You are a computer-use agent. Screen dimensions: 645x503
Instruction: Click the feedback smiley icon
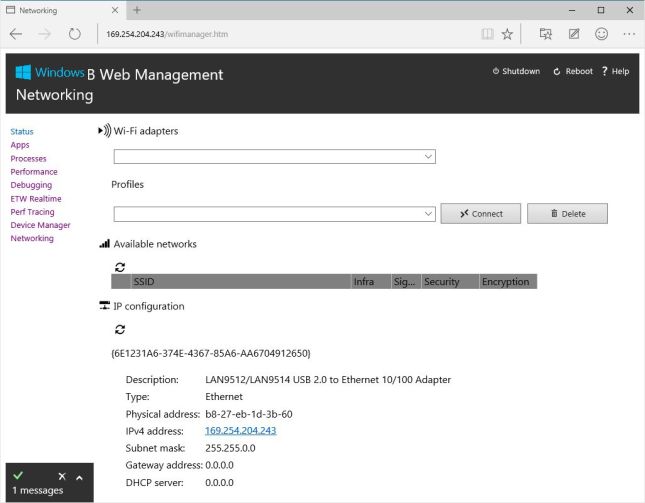[x=601, y=34]
